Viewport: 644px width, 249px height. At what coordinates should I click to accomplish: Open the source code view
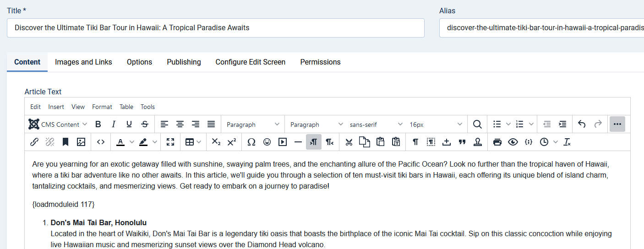(x=101, y=142)
